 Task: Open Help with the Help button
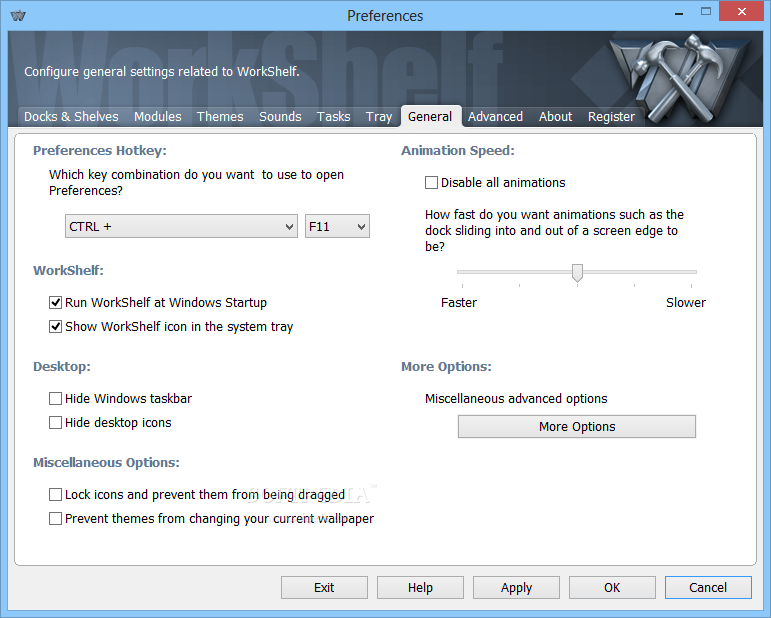pyautogui.click(x=420, y=588)
